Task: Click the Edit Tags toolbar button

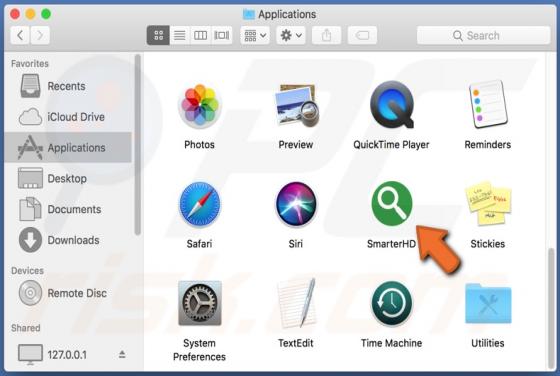Action: click(x=362, y=35)
